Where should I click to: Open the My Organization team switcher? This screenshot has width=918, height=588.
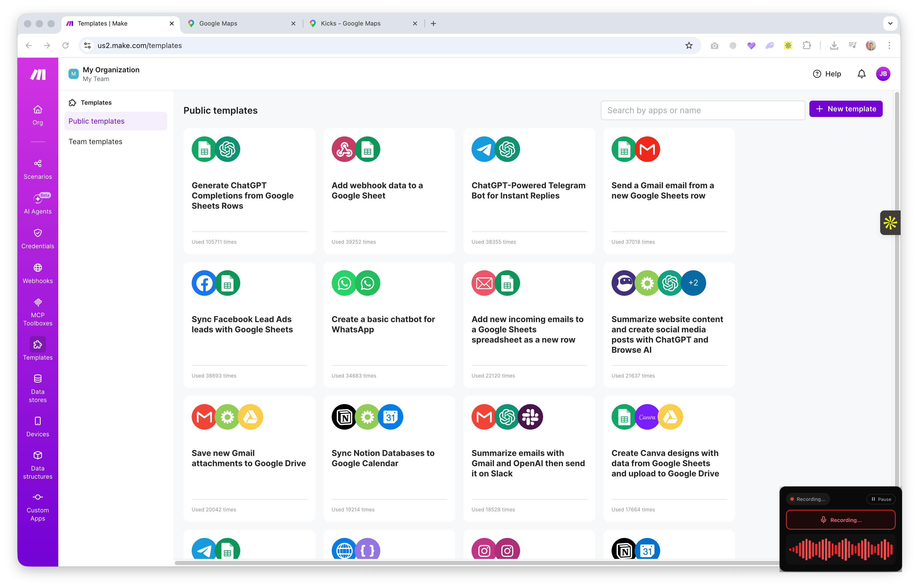tap(104, 74)
